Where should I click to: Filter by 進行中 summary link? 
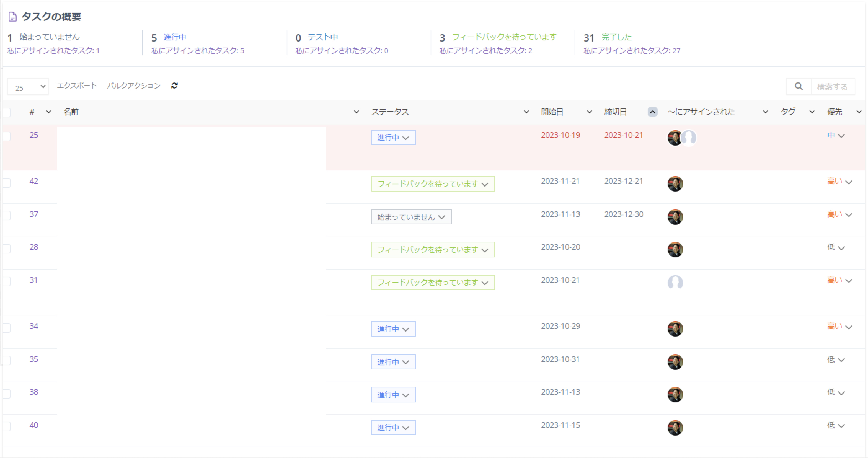coord(175,37)
